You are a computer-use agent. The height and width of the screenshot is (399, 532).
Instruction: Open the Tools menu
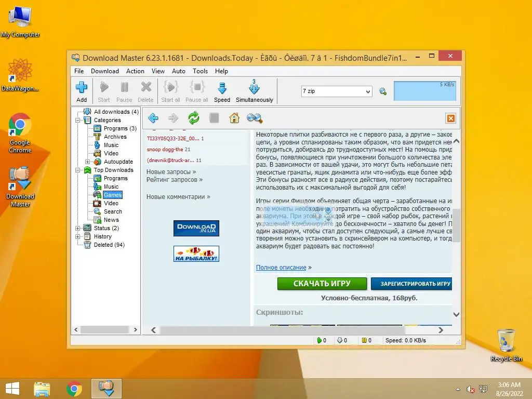pyautogui.click(x=200, y=71)
